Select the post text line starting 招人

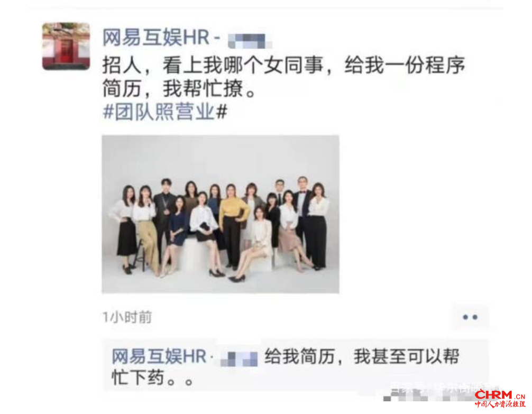pos(283,65)
